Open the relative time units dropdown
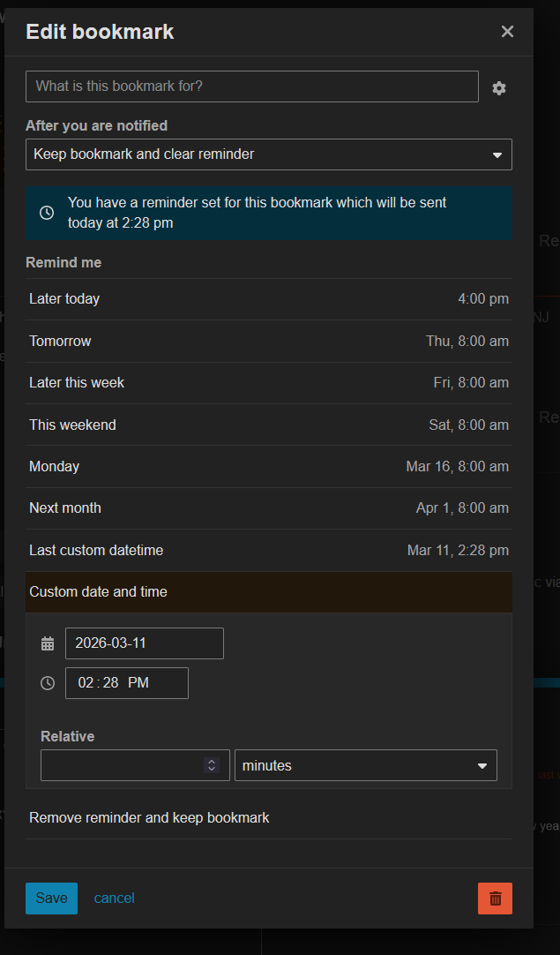This screenshot has width=560, height=955. pyautogui.click(x=365, y=765)
